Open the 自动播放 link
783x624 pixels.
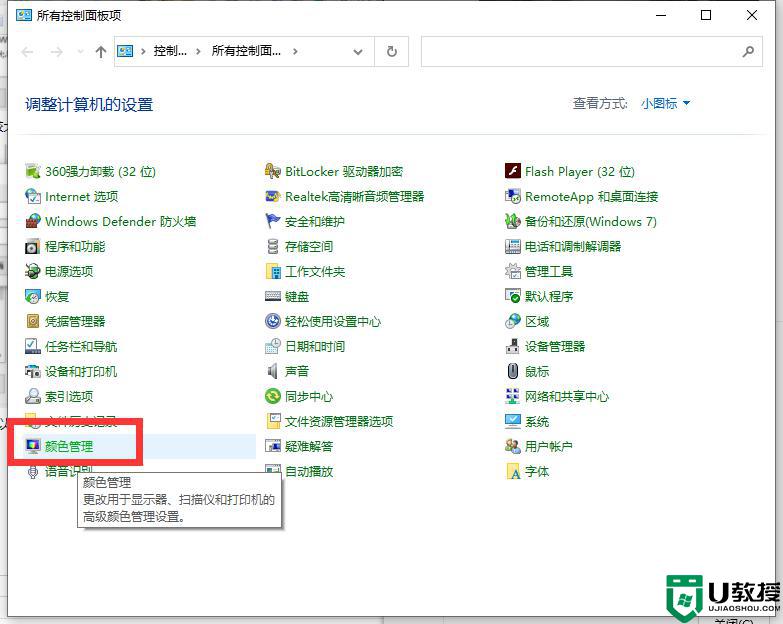pos(309,471)
